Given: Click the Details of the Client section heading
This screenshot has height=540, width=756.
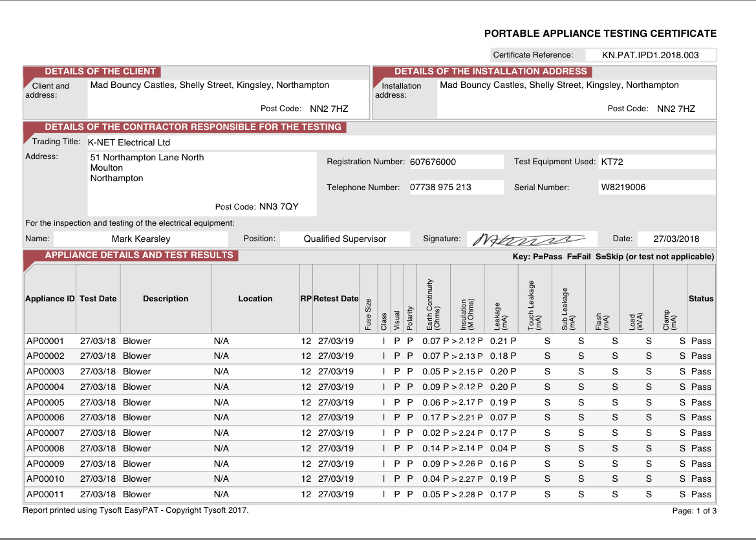Looking at the screenshot, I should tap(100, 72).
